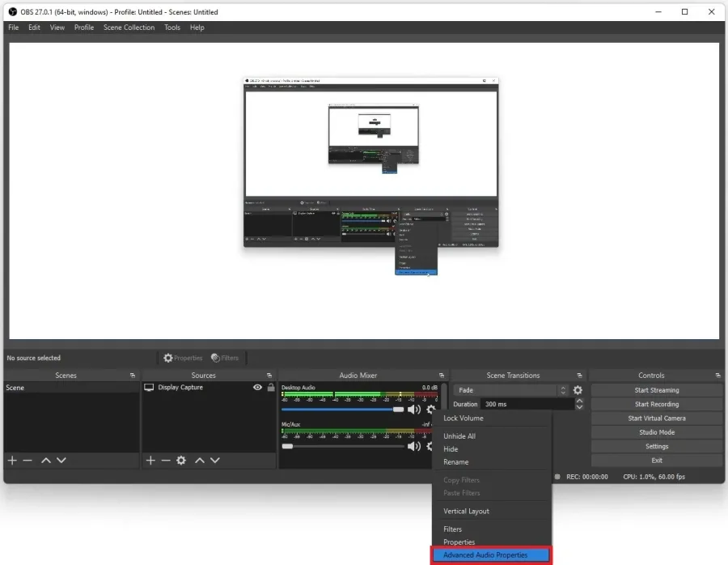Adjust Desktop Audio volume slider
Screen dimensions: 728x565
point(343,410)
